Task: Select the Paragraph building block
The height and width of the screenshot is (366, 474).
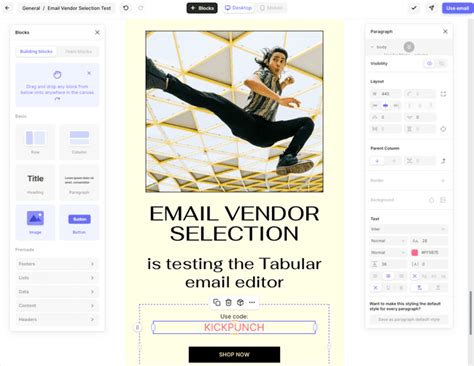Action: [79, 183]
